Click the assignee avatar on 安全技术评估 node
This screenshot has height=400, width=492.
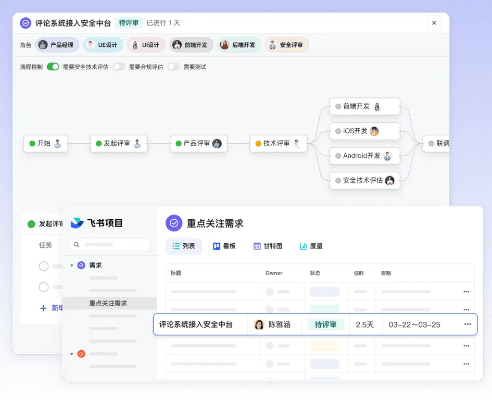pyautogui.click(x=389, y=180)
